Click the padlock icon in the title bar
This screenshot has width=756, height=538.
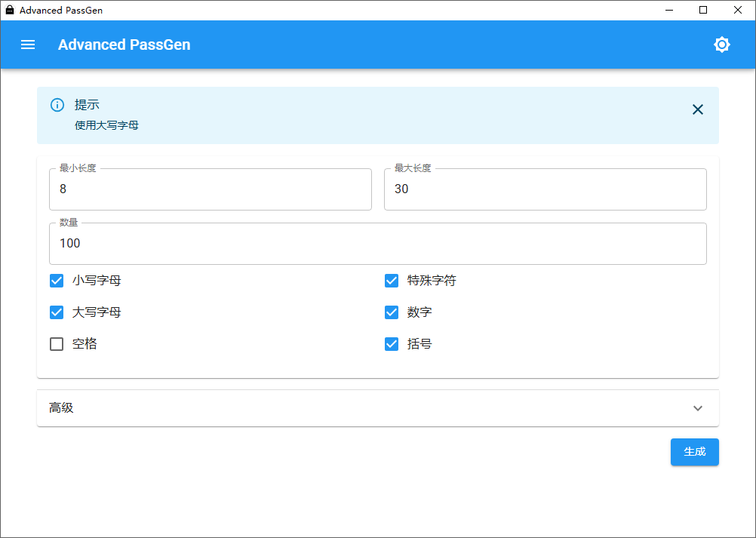[9, 10]
